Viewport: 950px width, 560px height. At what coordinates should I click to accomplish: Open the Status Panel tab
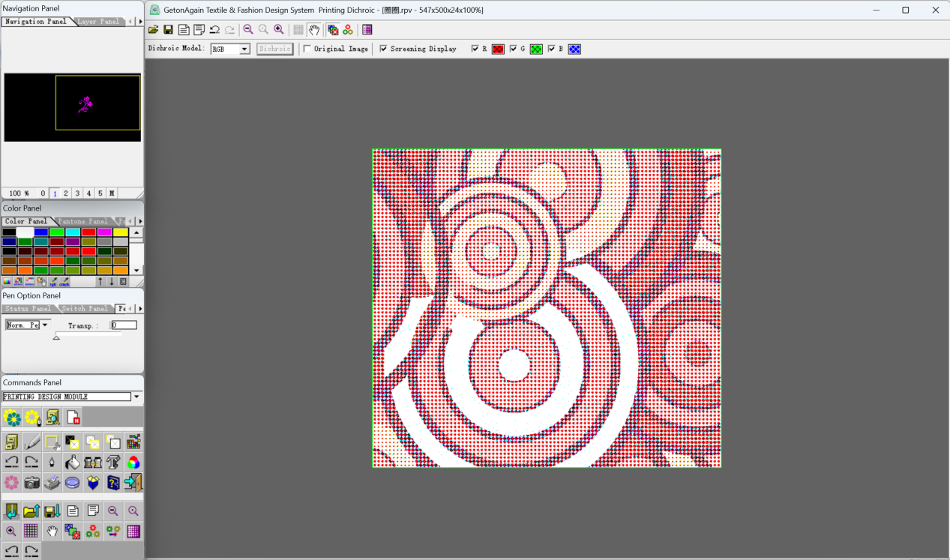[x=28, y=309]
